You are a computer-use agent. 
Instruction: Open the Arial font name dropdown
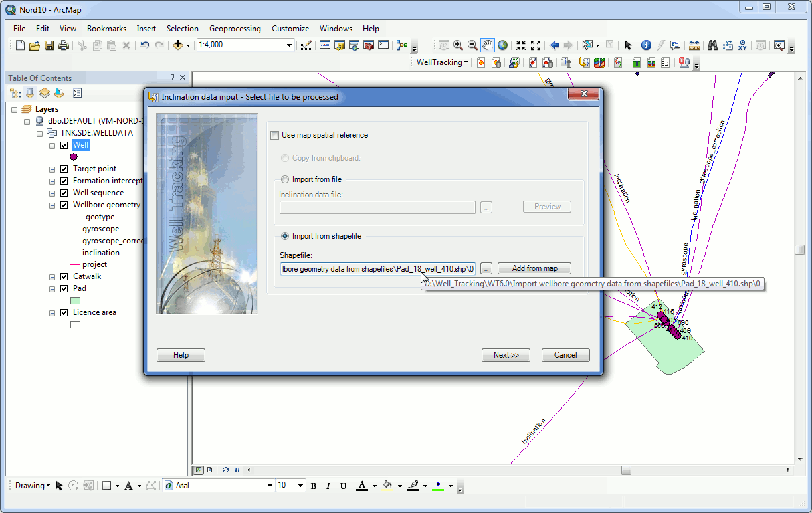click(270, 486)
